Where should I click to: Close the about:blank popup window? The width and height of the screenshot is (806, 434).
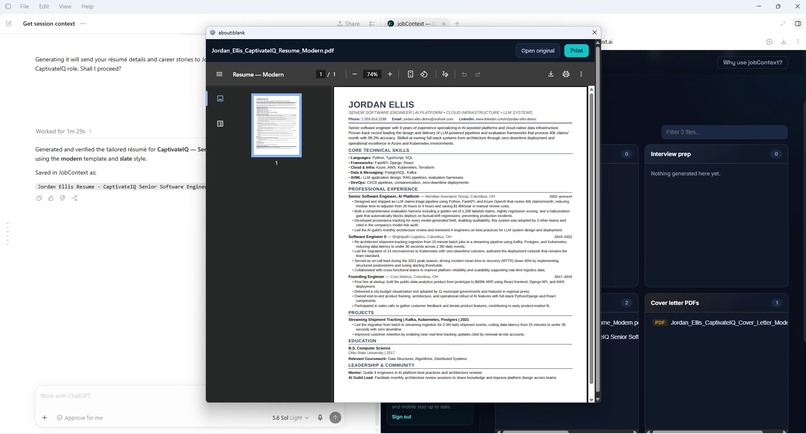pyautogui.click(x=595, y=32)
